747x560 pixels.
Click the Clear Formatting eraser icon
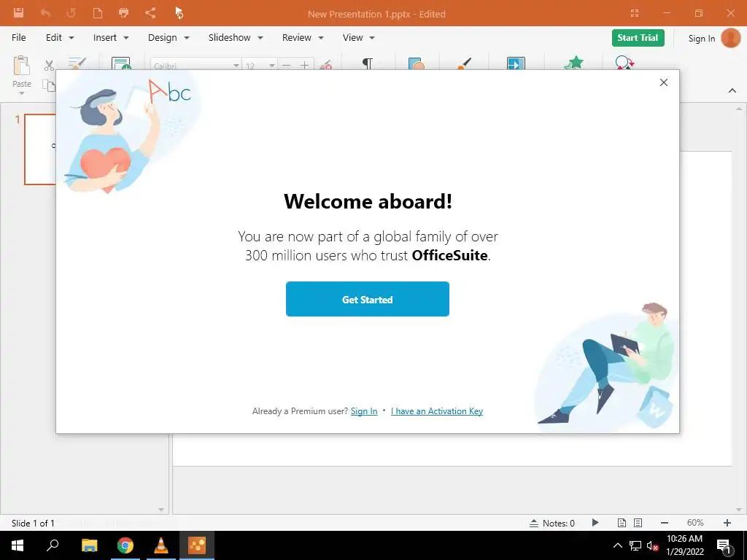click(x=326, y=65)
